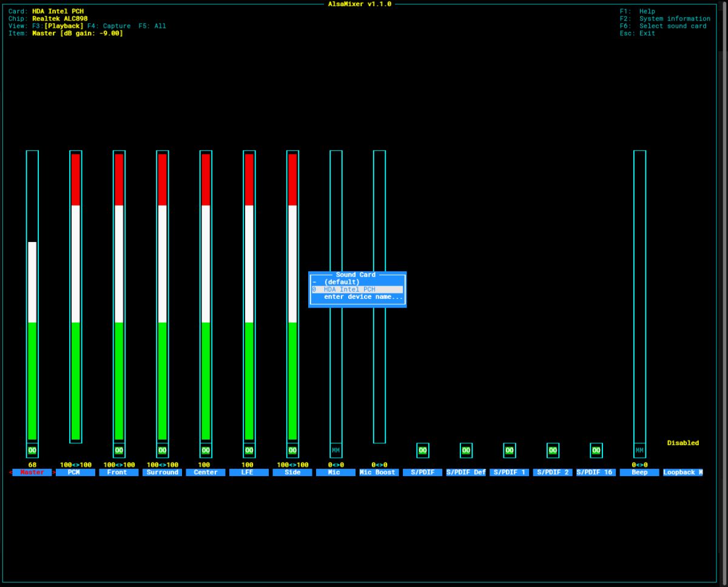The image size is (728, 587).
Task: Click 'Master [dB gain: -9.00]' item text
Action: (x=78, y=33)
